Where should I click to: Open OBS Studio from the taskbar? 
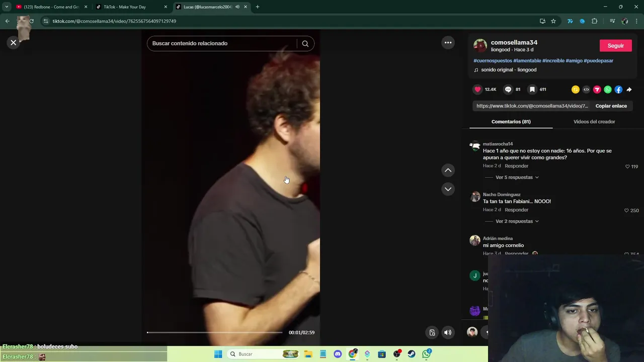coord(397,354)
